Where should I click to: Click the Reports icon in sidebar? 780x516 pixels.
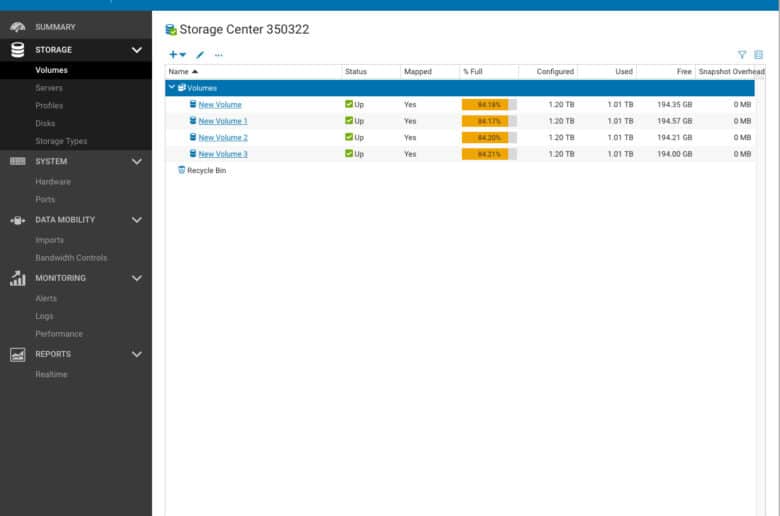(x=17, y=354)
